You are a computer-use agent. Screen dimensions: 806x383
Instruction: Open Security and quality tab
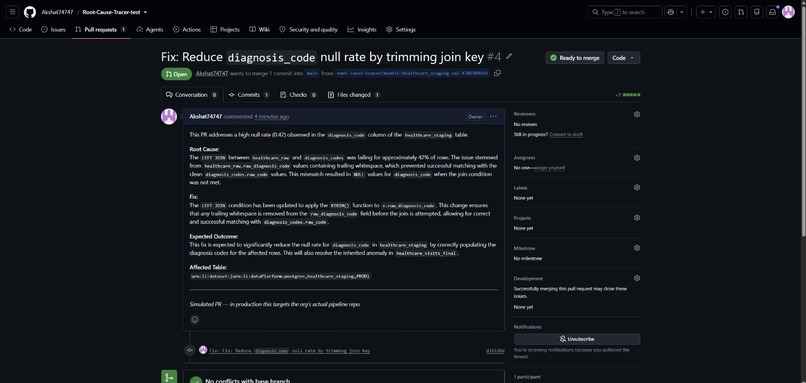pos(308,29)
